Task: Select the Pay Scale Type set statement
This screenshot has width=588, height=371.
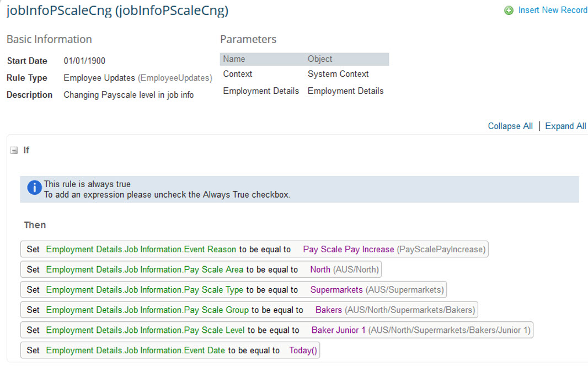Action: [233, 290]
